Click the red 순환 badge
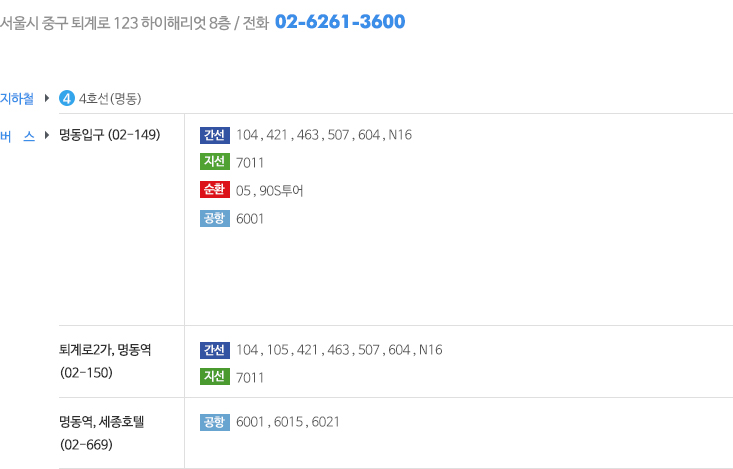This screenshot has height=469, width=733. point(215,189)
